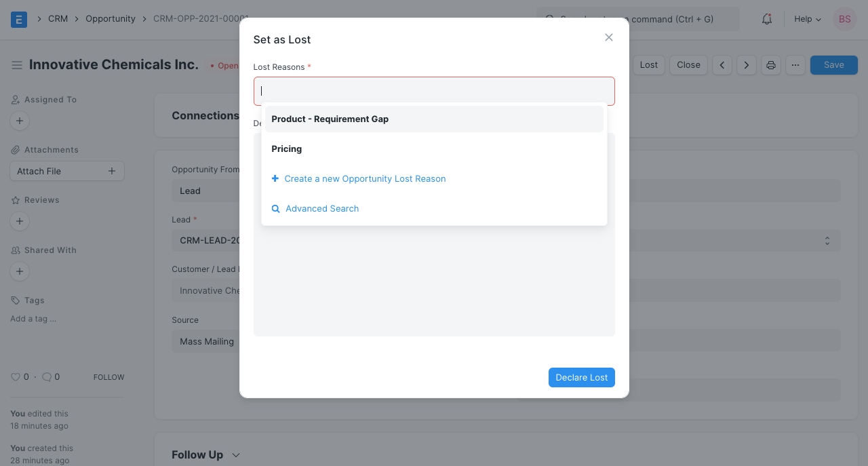Add an assignee with plus icon
This screenshot has height=466, width=868.
point(20,121)
